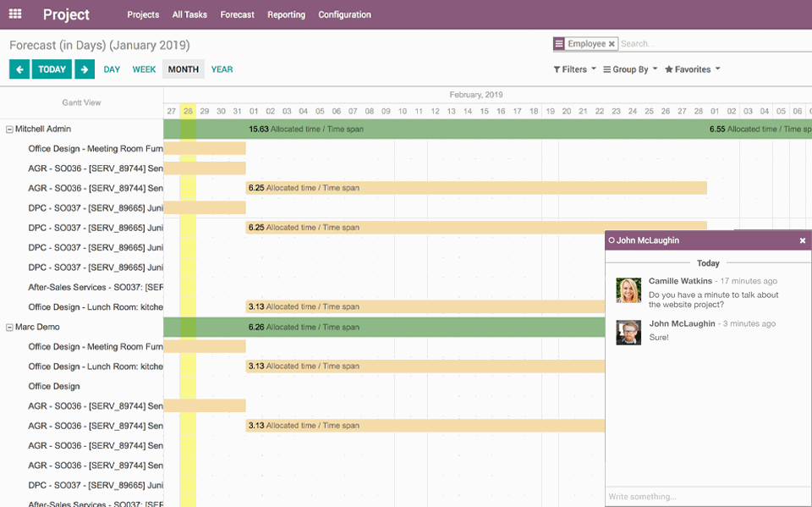Click Camille Watkins' avatar in chat
Image resolution: width=812 pixels, height=507 pixels.
tap(628, 290)
